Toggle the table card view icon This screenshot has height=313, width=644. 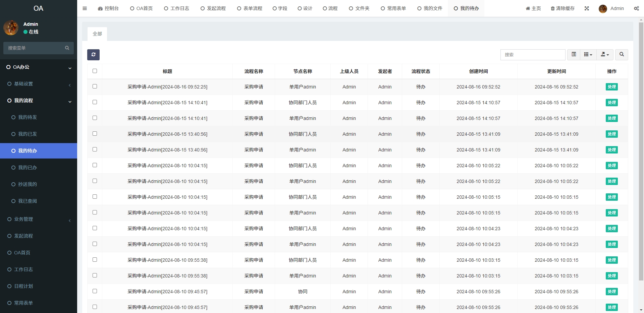(x=574, y=54)
